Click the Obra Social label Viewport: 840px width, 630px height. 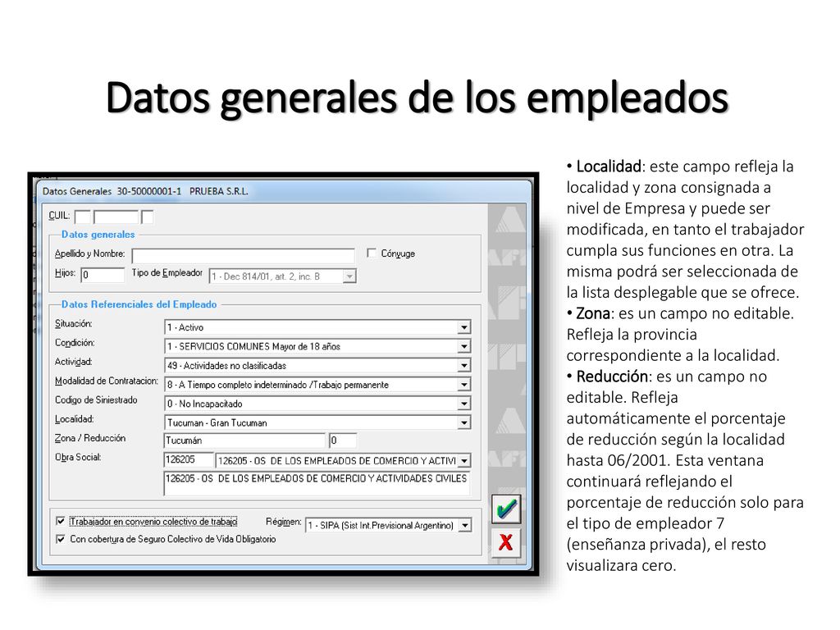(x=78, y=457)
